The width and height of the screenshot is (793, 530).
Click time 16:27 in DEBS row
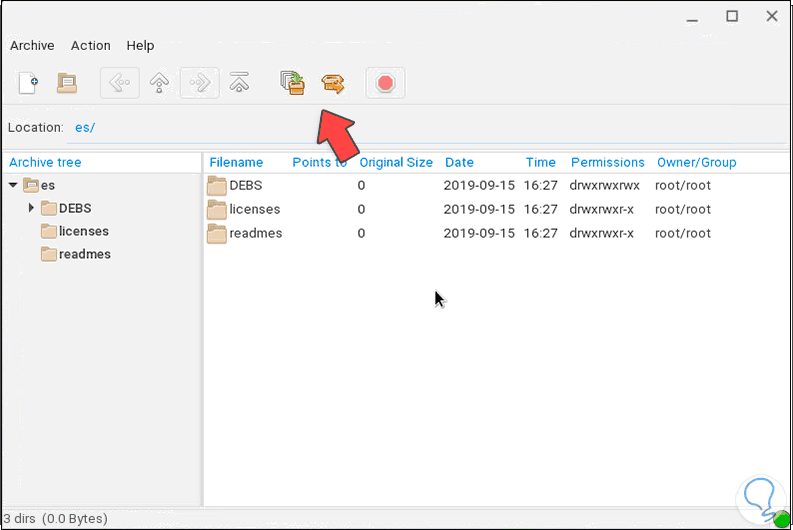pyautogui.click(x=541, y=186)
